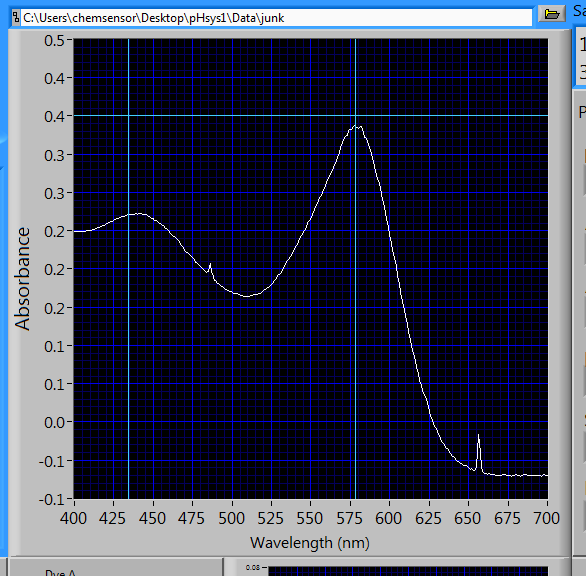Click the 0.5 top tick on Absorbance axis
Image resolution: width=586 pixels, height=576 pixels.
55,40
